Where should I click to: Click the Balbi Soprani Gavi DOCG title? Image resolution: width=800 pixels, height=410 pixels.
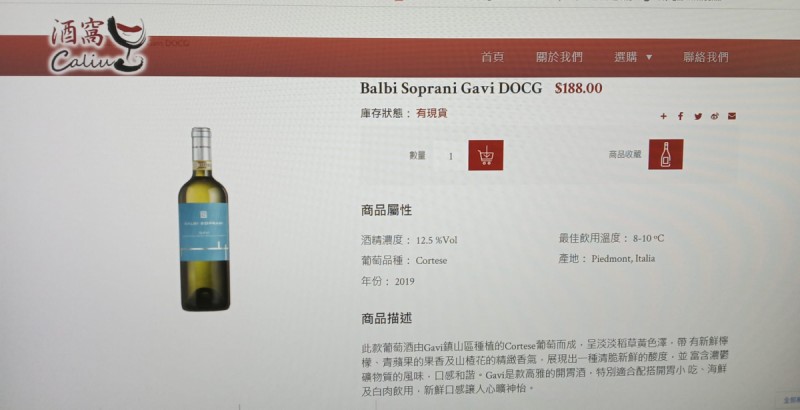(451, 88)
